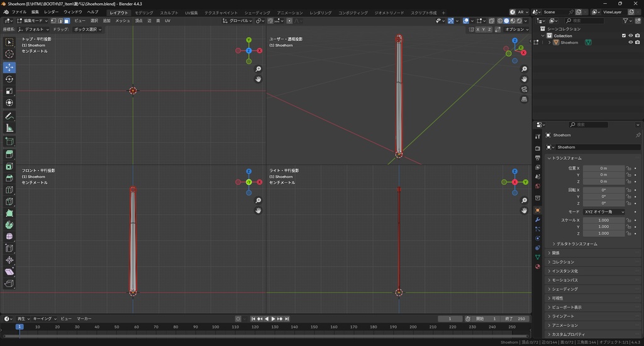Select the Extrude Region tool
Screen dimensions: 644x346
[x=9, y=155]
